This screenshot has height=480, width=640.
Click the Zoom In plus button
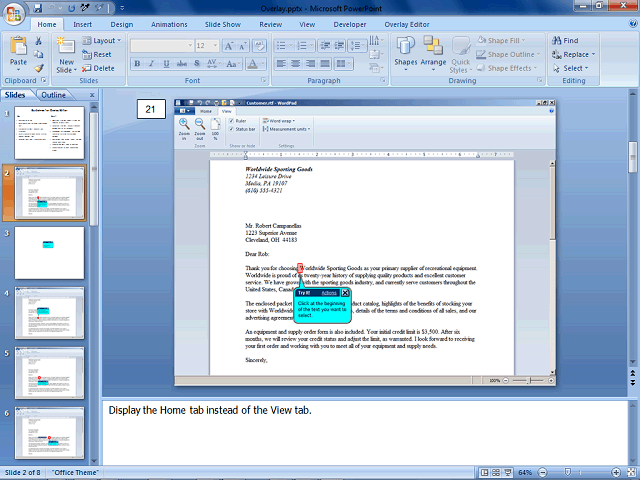[616, 473]
